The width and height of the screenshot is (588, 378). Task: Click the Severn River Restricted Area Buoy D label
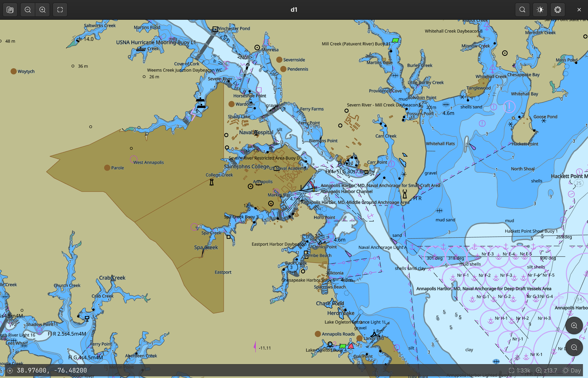click(264, 158)
